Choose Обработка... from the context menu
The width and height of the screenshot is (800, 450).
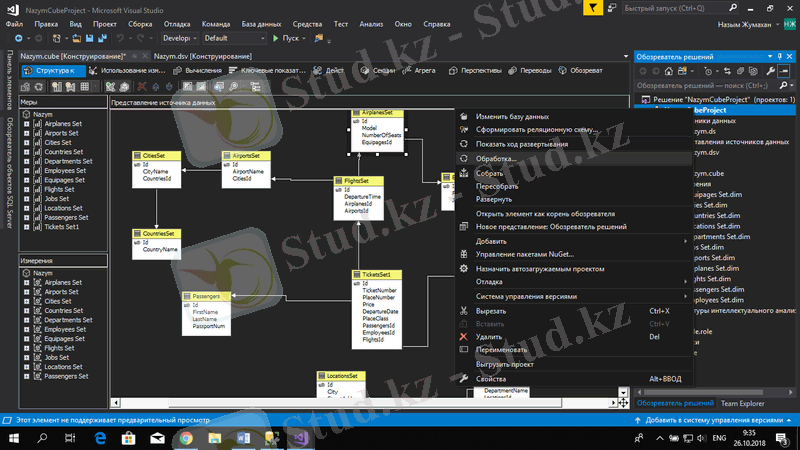(496, 159)
